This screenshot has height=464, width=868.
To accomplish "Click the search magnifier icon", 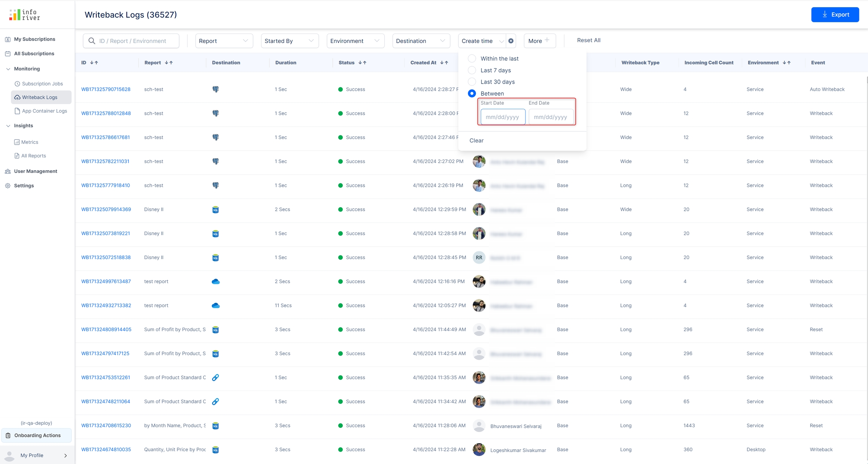I will [x=92, y=41].
